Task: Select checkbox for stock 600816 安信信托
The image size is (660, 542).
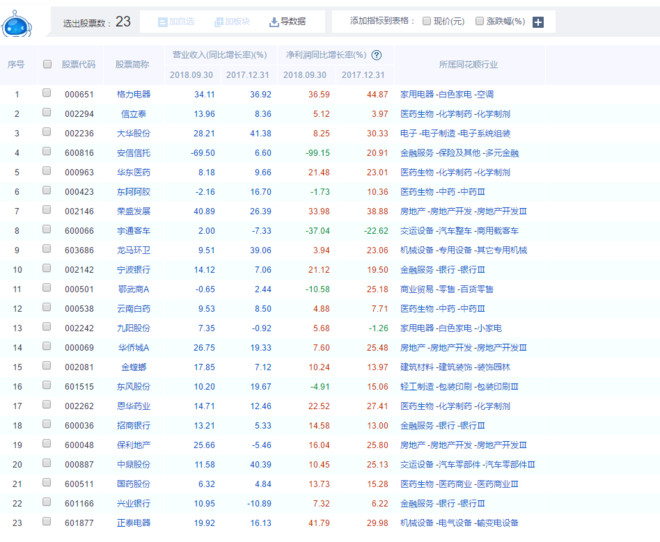Action: coord(47,152)
